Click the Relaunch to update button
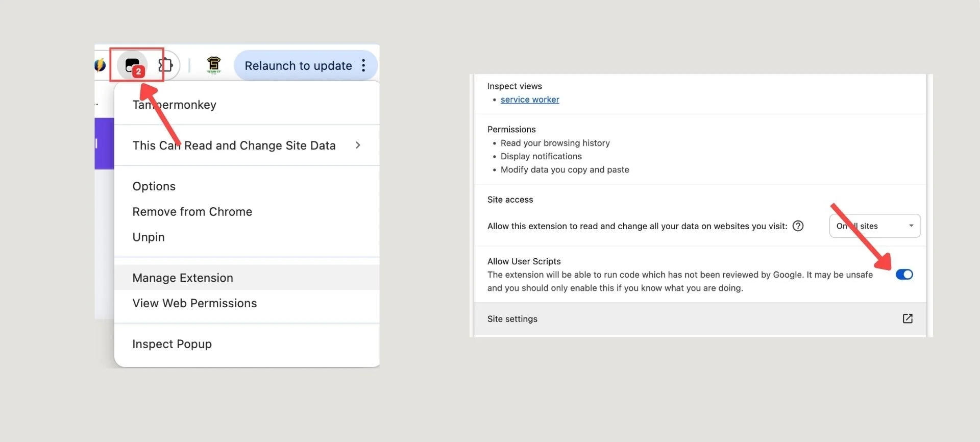 [x=298, y=66]
